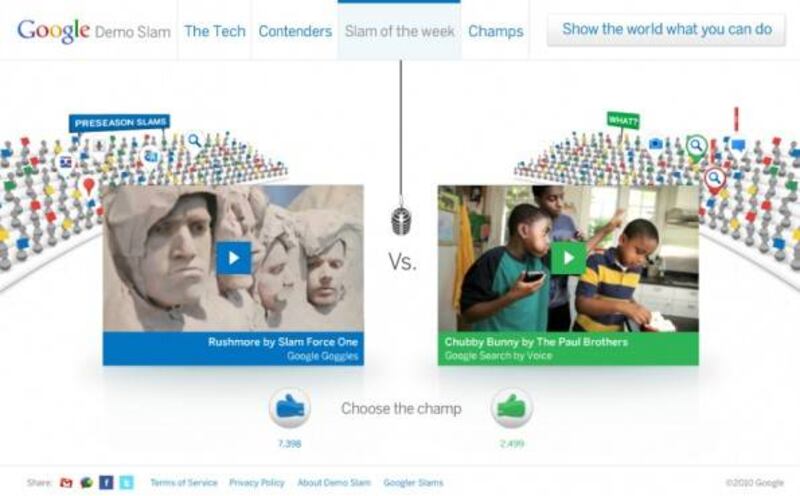The height and width of the screenshot is (496, 800).
Task: Click the hanging microphone icon
Action: pyautogui.click(x=402, y=220)
